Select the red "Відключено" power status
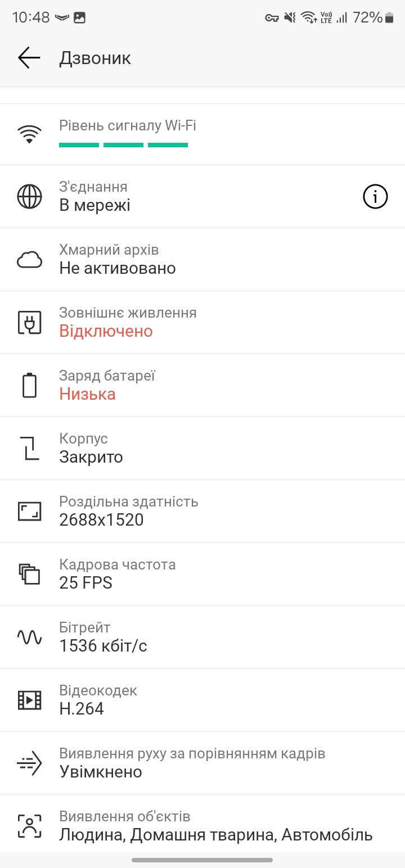Screen dimensions: 405x868 click(x=106, y=331)
